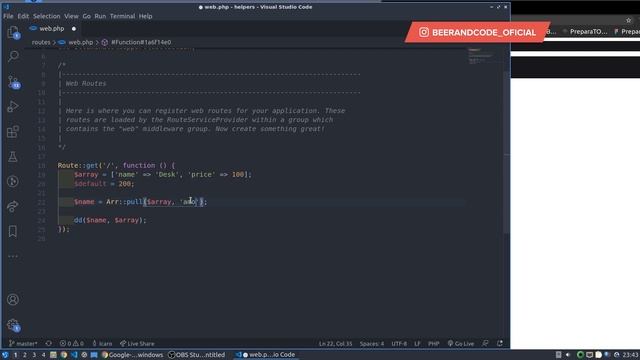Open the Testing flask view
Screen dimensions: 640x360
click(x=13, y=157)
